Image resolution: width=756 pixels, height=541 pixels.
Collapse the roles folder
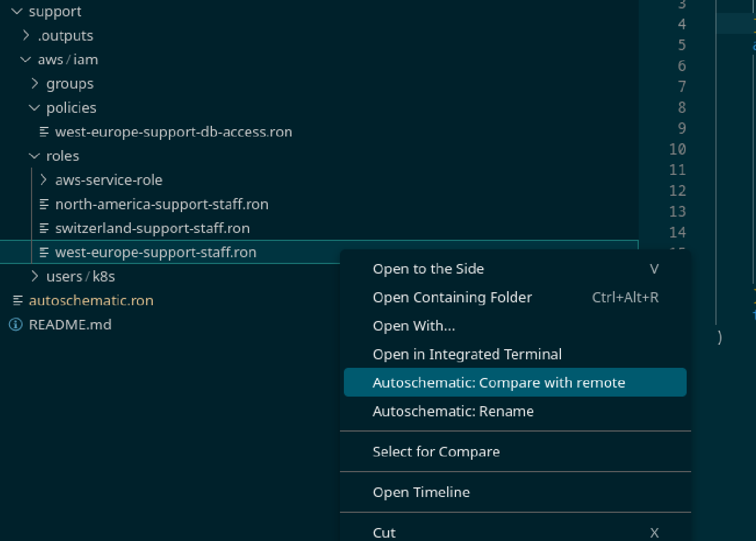34,156
